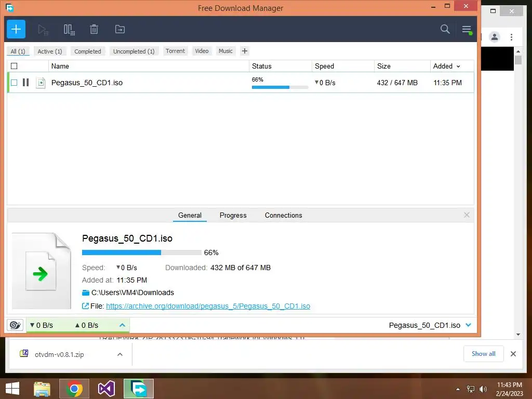
Task: Select the Active (1) filter tab
Action: [x=50, y=51]
